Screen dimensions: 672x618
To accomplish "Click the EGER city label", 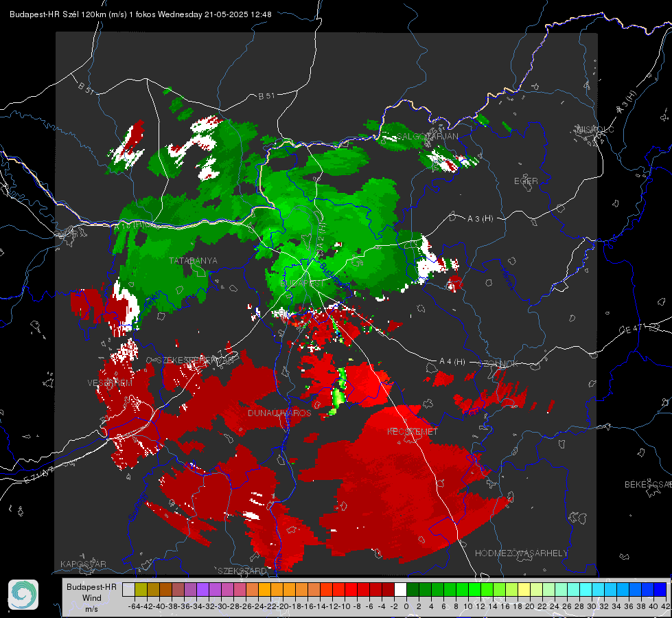I will coord(526,181).
